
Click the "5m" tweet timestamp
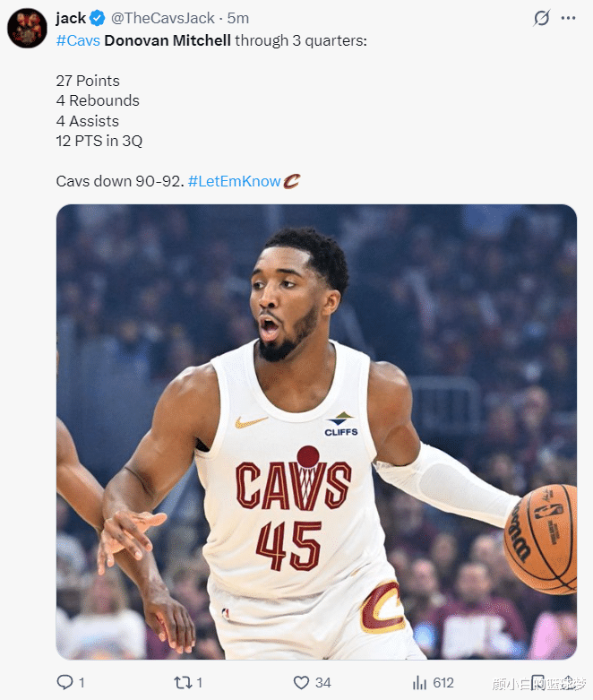pyautogui.click(x=238, y=18)
